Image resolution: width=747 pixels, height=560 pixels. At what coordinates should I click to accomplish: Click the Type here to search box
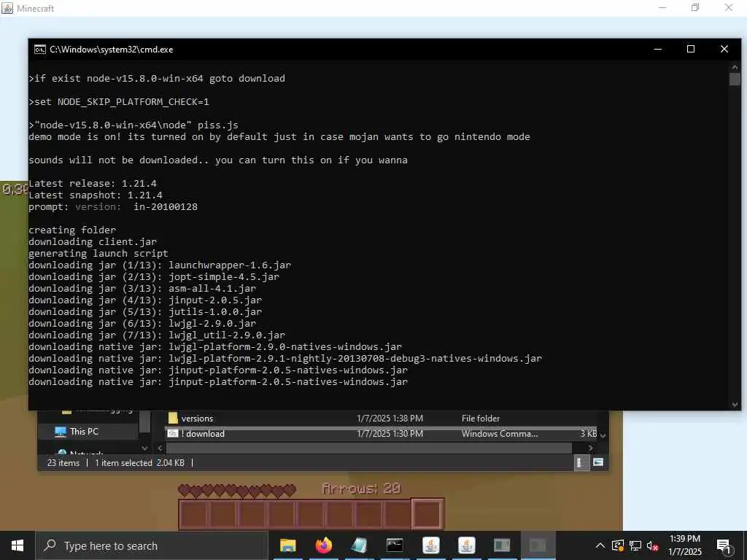(152, 545)
